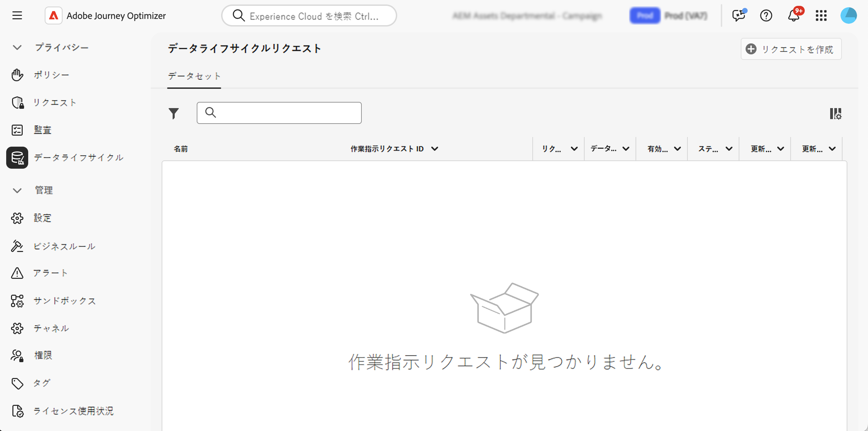
Task: Select the データセット tab
Action: [194, 76]
